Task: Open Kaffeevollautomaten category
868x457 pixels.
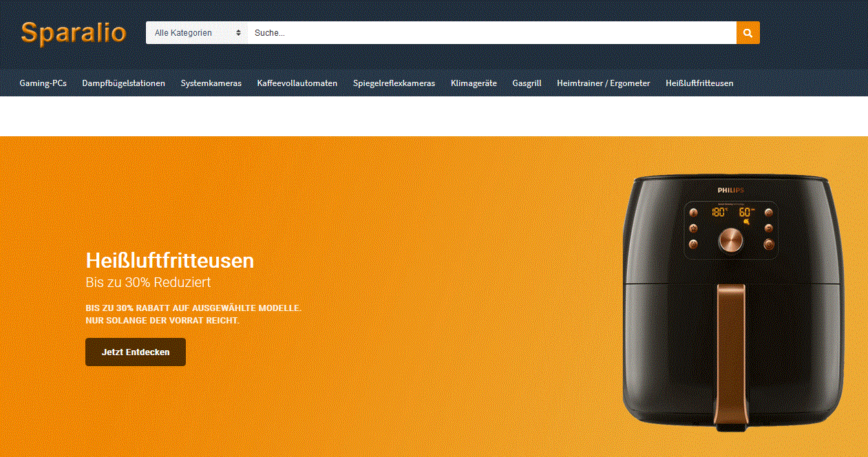Action: [297, 83]
